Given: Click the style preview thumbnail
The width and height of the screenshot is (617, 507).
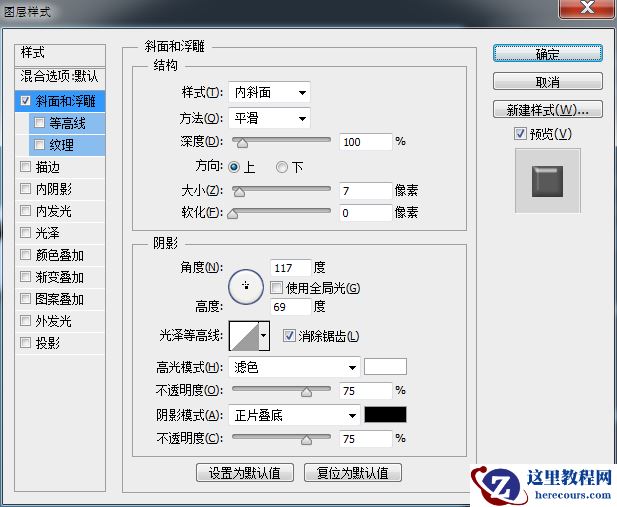Looking at the screenshot, I should pyautogui.click(x=547, y=181).
